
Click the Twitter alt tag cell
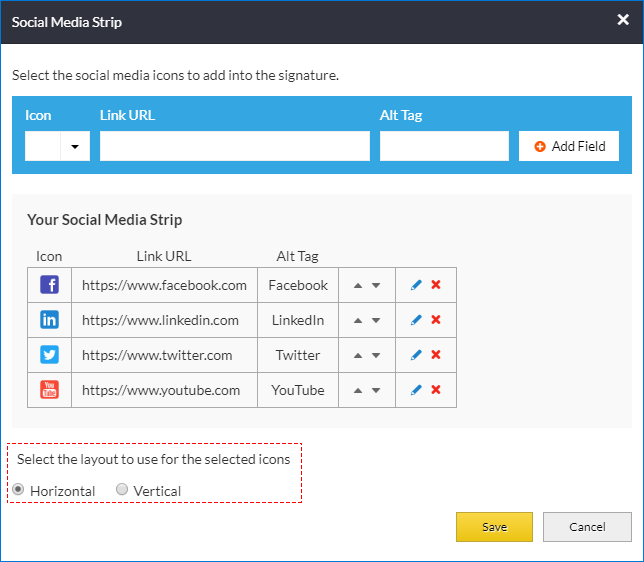pos(298,355)
